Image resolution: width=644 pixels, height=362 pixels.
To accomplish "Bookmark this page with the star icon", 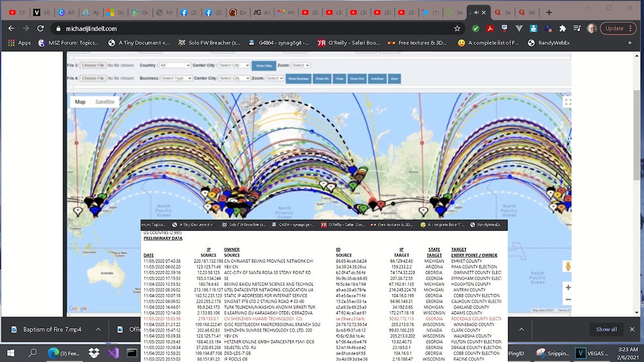I will point(457,29).
